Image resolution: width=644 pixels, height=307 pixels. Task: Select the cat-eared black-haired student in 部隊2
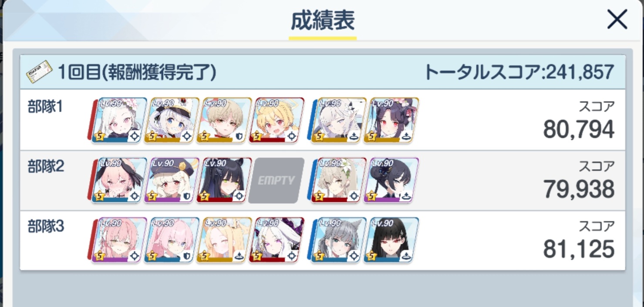point(224,180)
